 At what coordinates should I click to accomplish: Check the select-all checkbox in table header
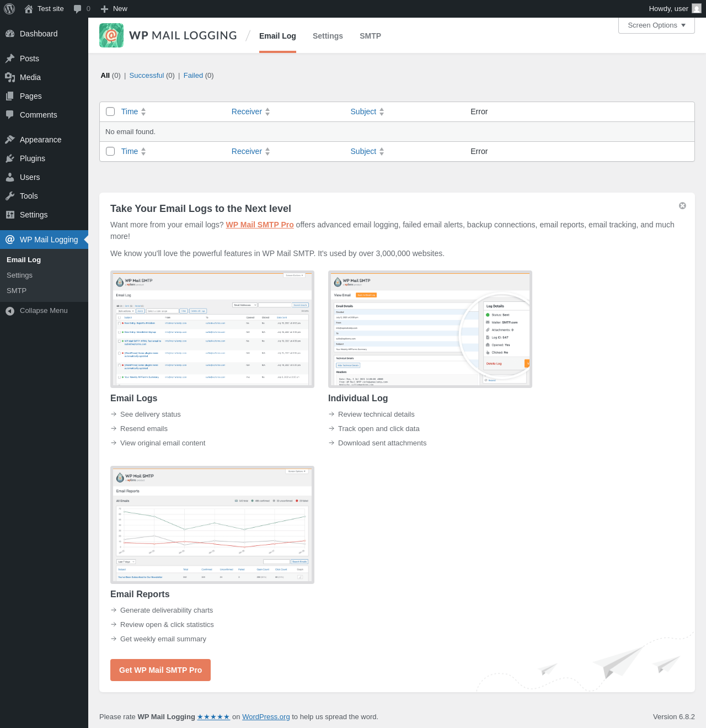pos(110,111)
